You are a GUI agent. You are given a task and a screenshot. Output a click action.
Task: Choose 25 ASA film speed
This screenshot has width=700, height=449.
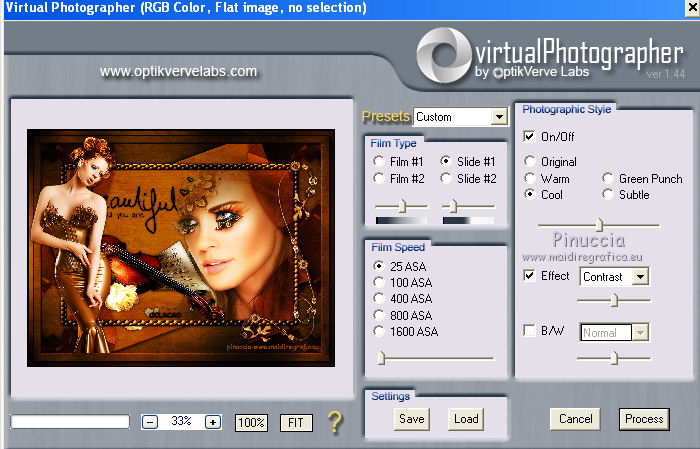pyautogui.click(x=379, y=266)
